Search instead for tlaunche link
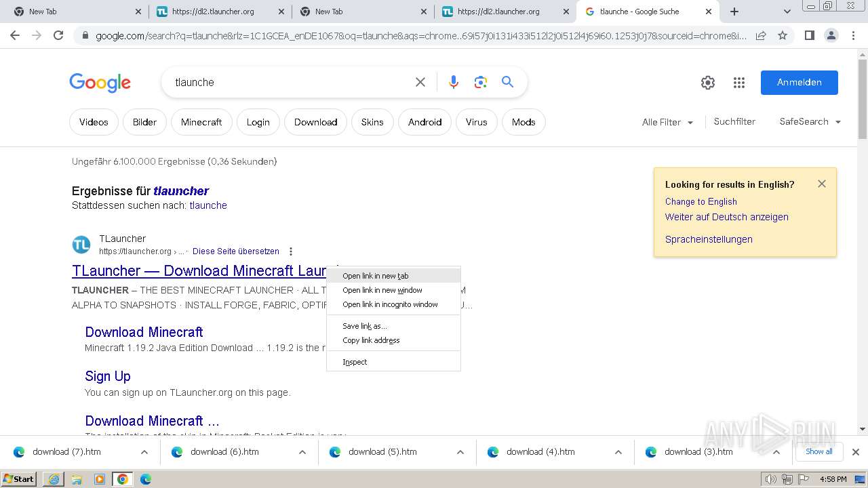Image resolution: width=868 pixels, height=488 pixels. 208,205
